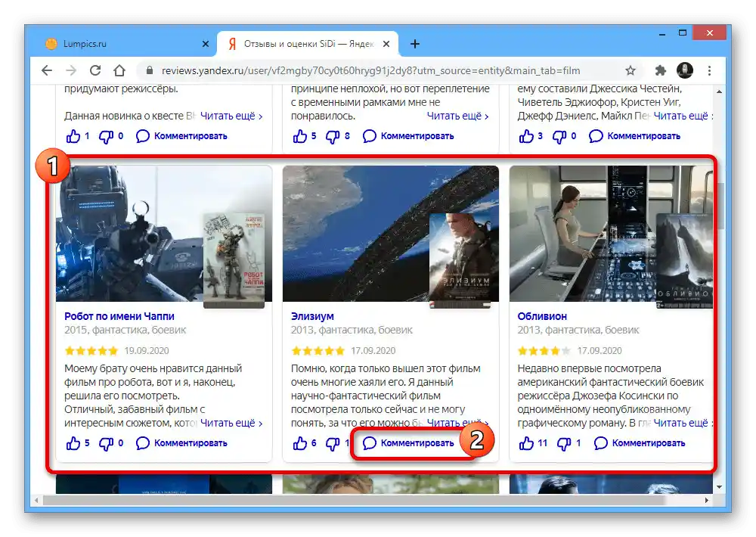Comment on the review with 1 like

click(x=181, y=136)
